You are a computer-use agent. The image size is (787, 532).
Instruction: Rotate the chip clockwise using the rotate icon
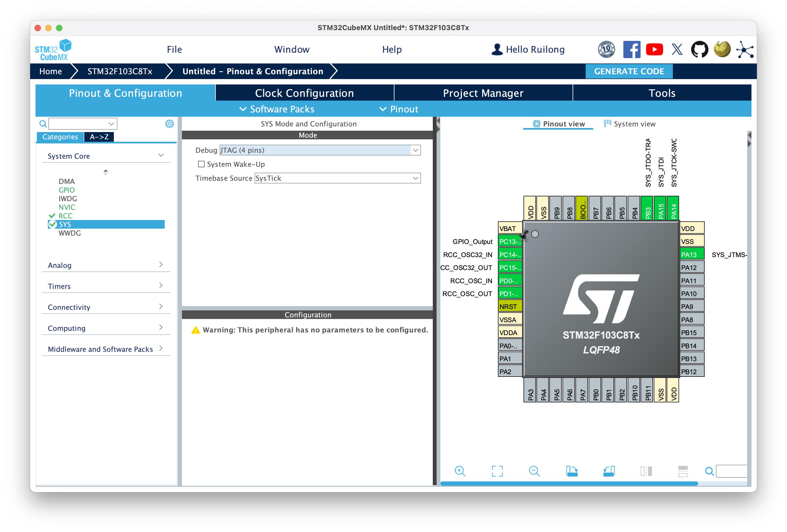pos(572,471)
